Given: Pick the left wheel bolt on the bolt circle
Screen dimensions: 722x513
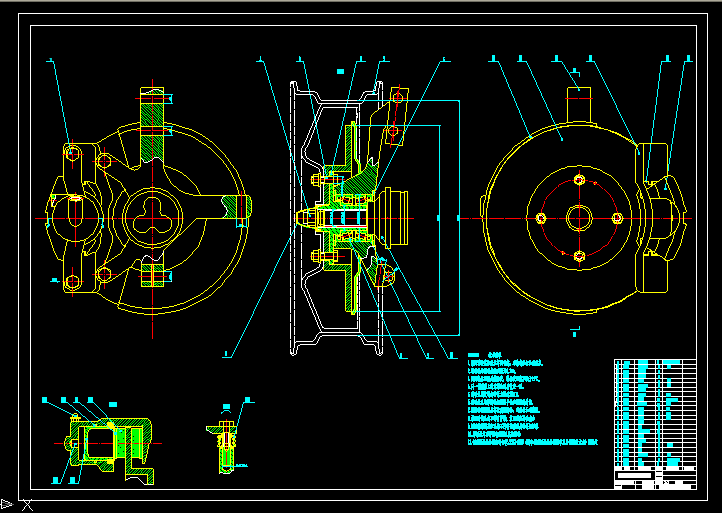Looking at the screenshot, I should point(541,218).
